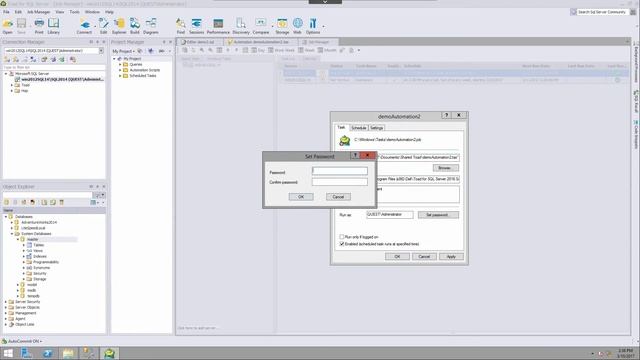Expand the Tables node under master
This screenshot has width=640, height=360.
(24, 245)
